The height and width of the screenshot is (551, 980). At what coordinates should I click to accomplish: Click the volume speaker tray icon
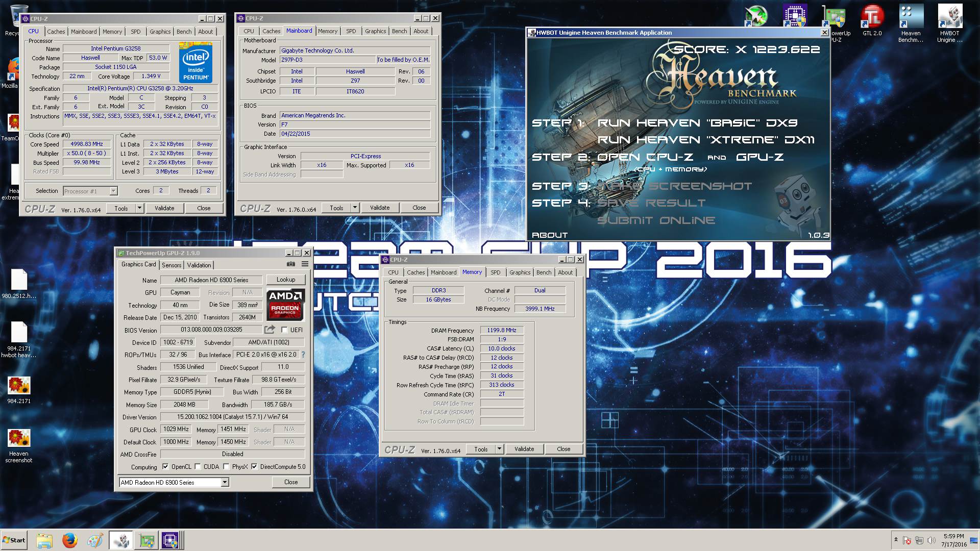click(931, 540)
